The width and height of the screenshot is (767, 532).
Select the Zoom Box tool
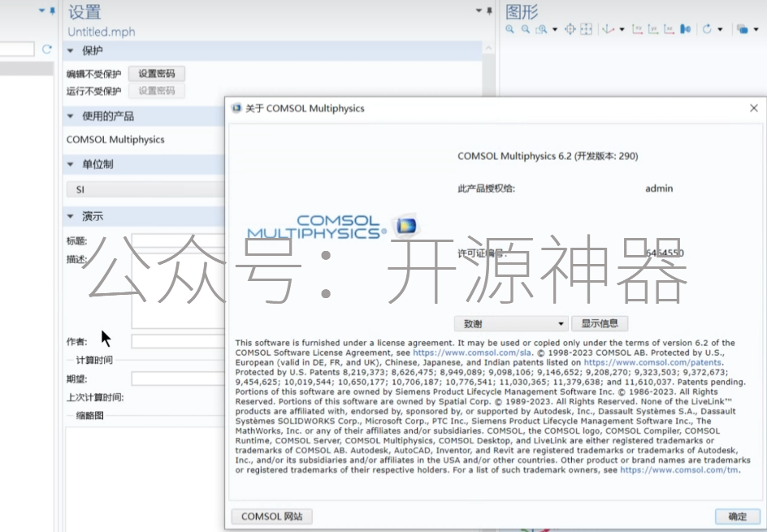(x=541, y=29)
